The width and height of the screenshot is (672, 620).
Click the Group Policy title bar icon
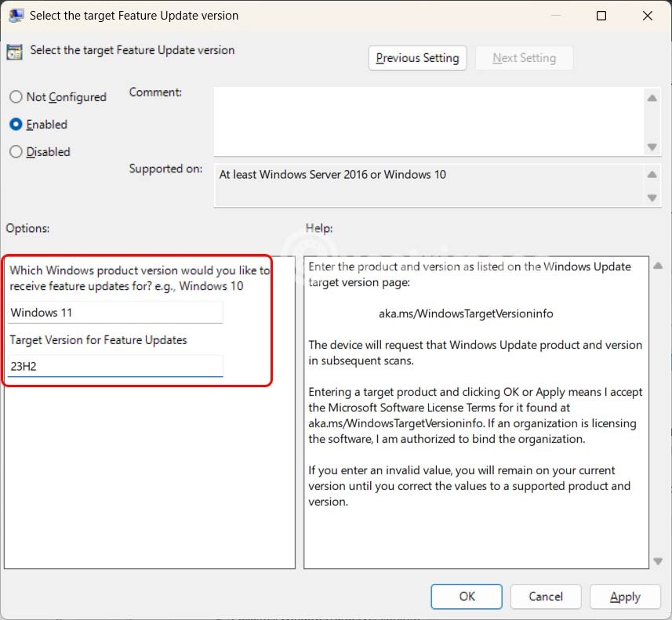[x=16, y=16]
